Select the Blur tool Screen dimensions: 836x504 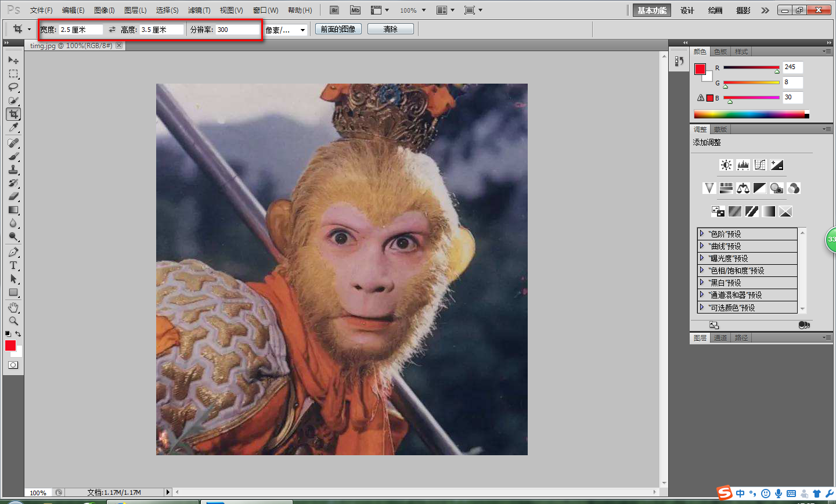click(x=13, y=223)
